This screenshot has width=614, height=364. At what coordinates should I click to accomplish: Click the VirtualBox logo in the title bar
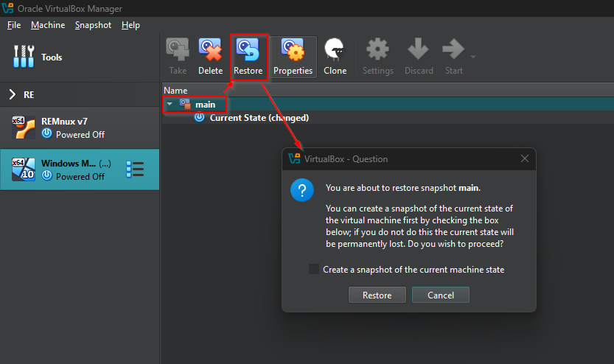(x=8, y=8)
